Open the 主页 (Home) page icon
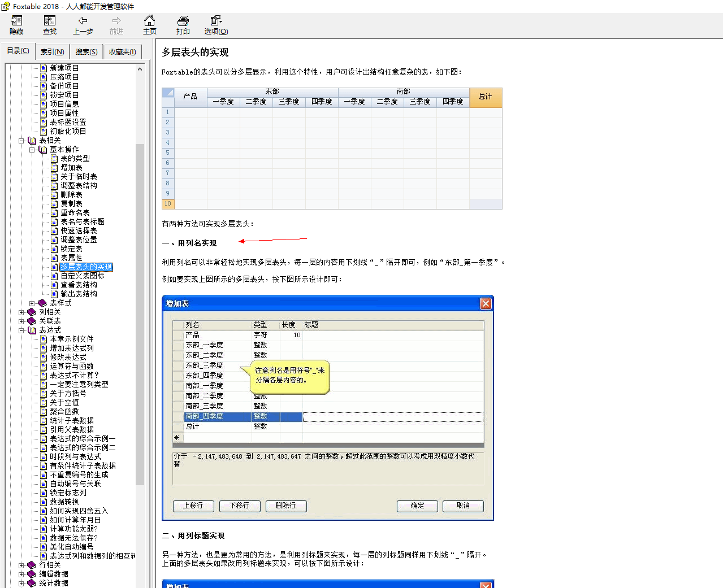 149,21
